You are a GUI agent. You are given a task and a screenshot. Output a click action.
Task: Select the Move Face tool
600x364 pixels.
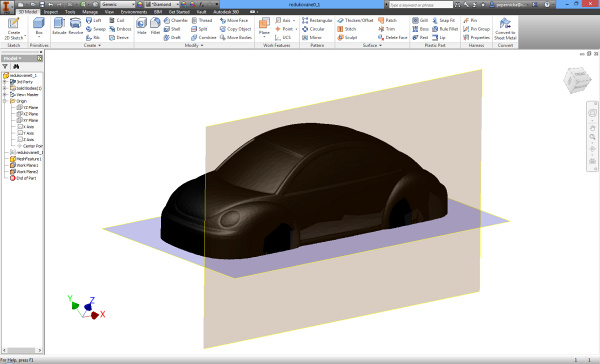[234, 20]
